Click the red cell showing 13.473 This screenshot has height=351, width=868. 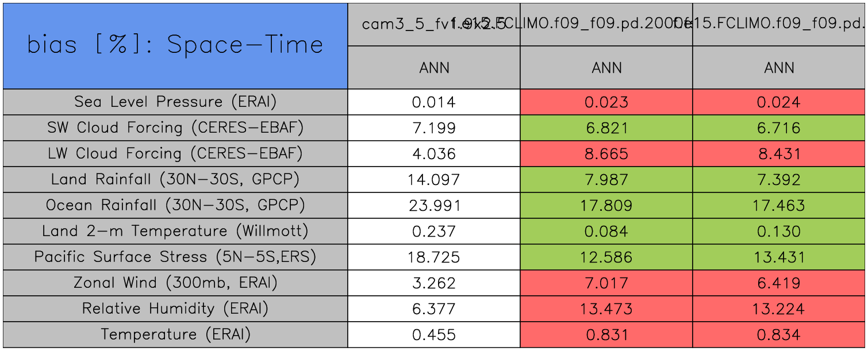[x=606, y=309]
